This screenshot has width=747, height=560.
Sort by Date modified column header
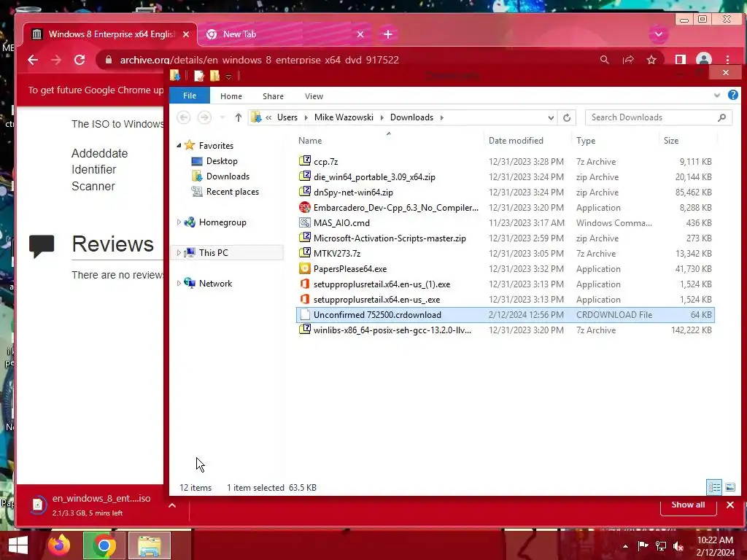(516, 141)
